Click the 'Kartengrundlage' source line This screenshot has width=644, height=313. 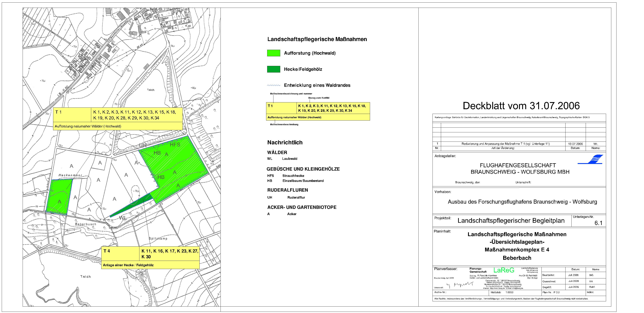coord(512,117)
